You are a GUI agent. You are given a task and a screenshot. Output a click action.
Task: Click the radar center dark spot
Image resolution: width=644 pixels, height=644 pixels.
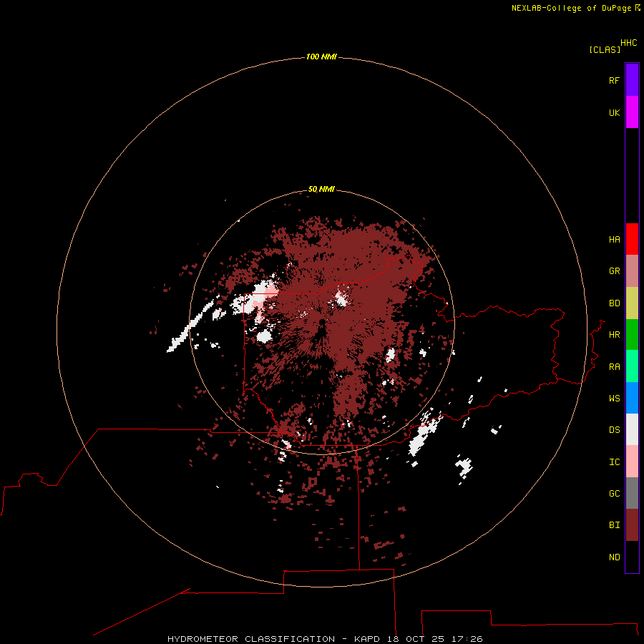321,323
